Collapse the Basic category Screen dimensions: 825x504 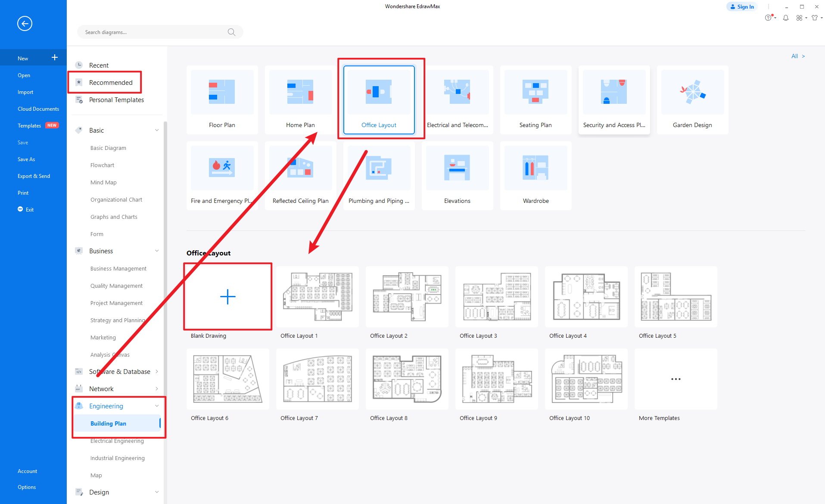coord(156,130)
